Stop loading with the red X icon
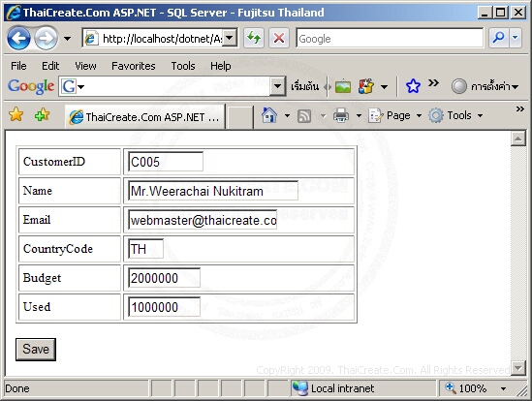 click(x=279, y=38)
